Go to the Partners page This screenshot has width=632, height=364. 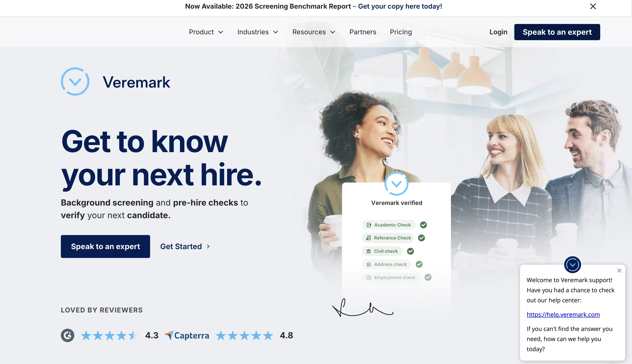click(x=363, y=32)
